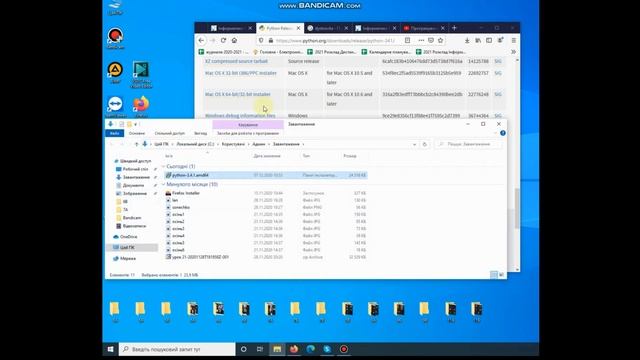The height and width of the screenshot is (360, 640).
Task: Click Локальний диск (C:) breadcrumb
Action: tap(195, 144)
